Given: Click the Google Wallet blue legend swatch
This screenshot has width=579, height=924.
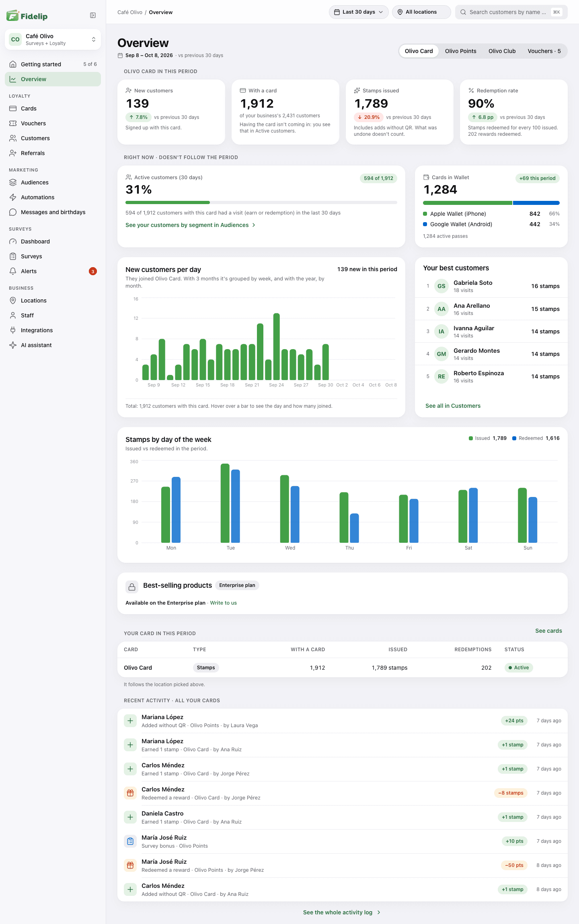Looking at the screenshot, I should click(x=425, y=224).
